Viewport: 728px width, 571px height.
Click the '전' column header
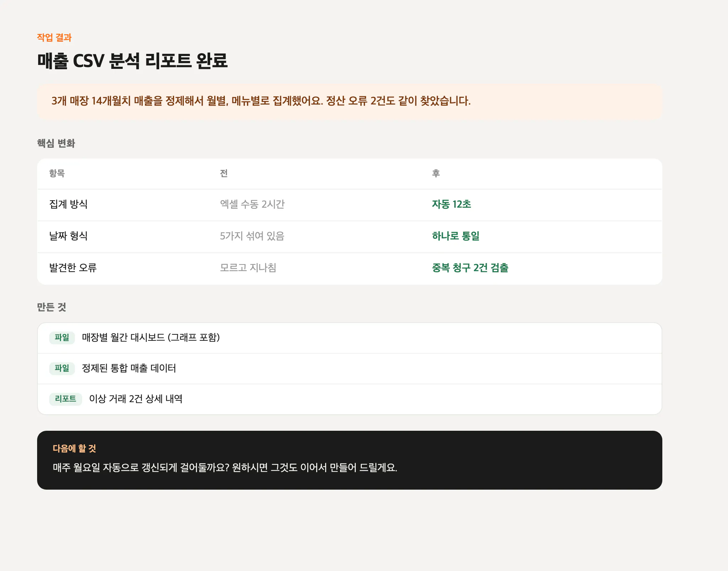tap(224, 173)
